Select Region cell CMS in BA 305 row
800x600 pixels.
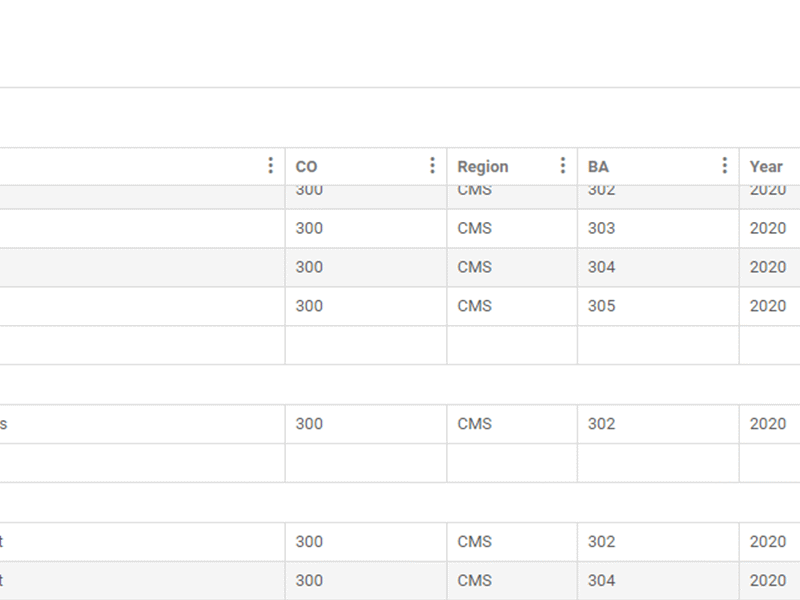(x=512, y=306)
